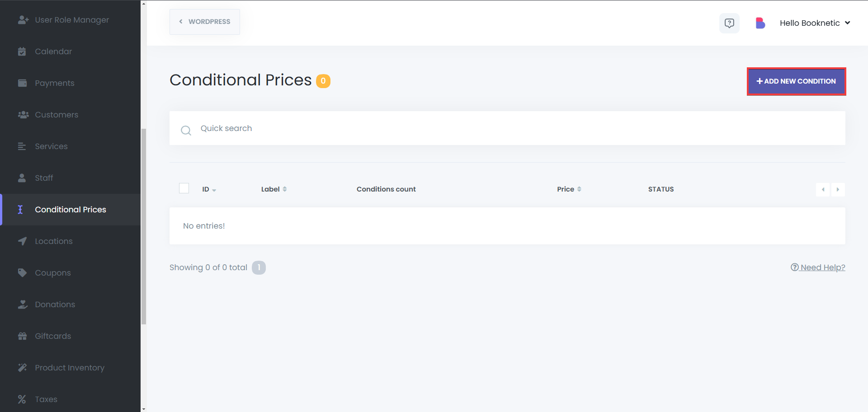Open the help chat icon
This screenshot has height=412, width=868.
(x=729, y=23)
